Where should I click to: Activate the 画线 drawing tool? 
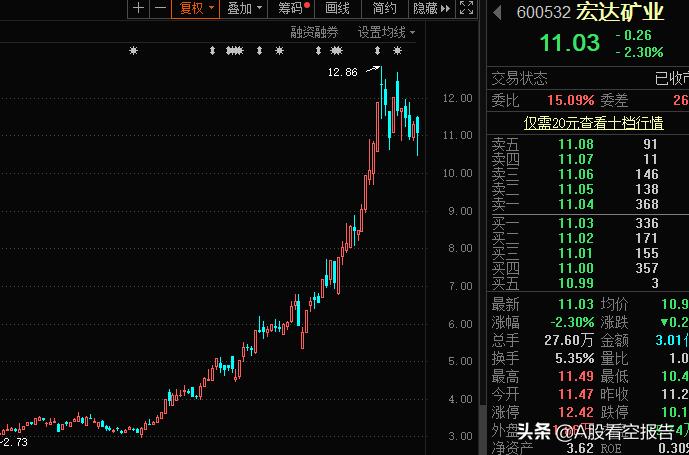(337, 8)
